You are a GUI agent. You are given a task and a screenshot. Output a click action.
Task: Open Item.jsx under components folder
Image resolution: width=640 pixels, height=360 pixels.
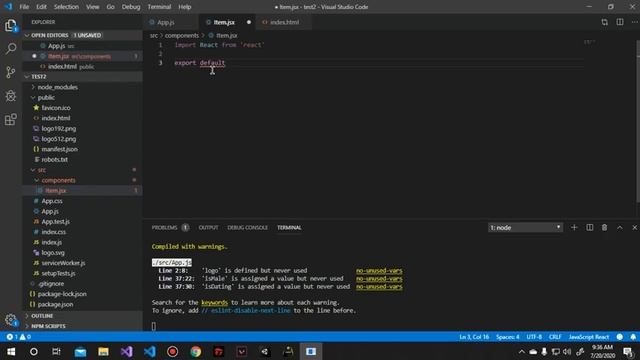tap(56, 191)
